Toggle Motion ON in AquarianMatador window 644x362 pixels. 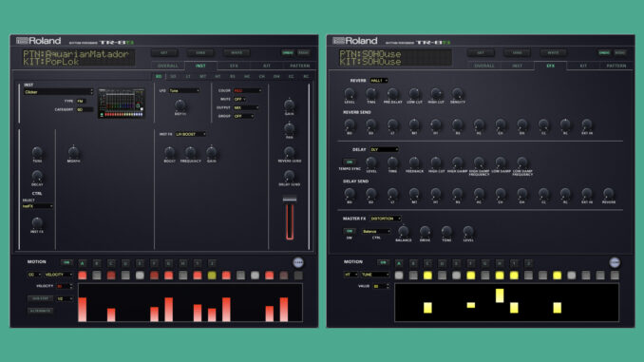click(x=66, y=262)
